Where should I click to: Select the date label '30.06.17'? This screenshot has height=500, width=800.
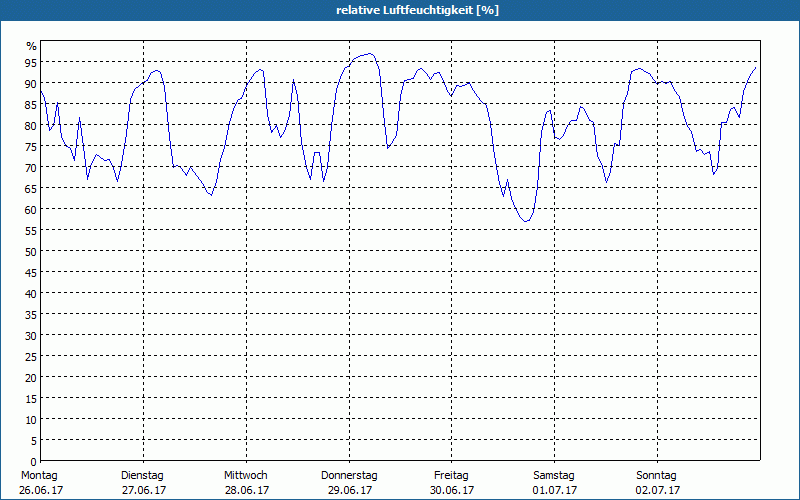click(x=452, y=490)
